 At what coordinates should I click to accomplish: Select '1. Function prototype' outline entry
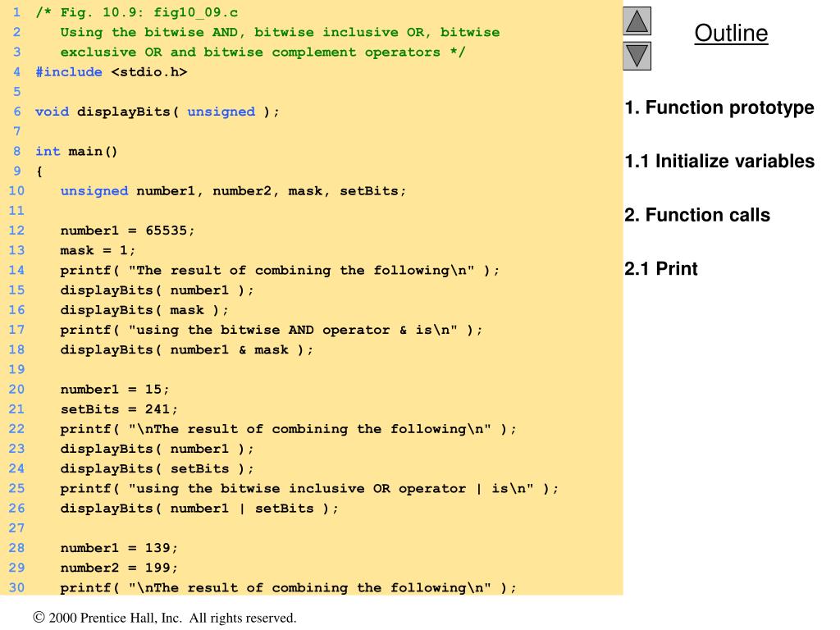pyautogui.click(x=719, y=107)
